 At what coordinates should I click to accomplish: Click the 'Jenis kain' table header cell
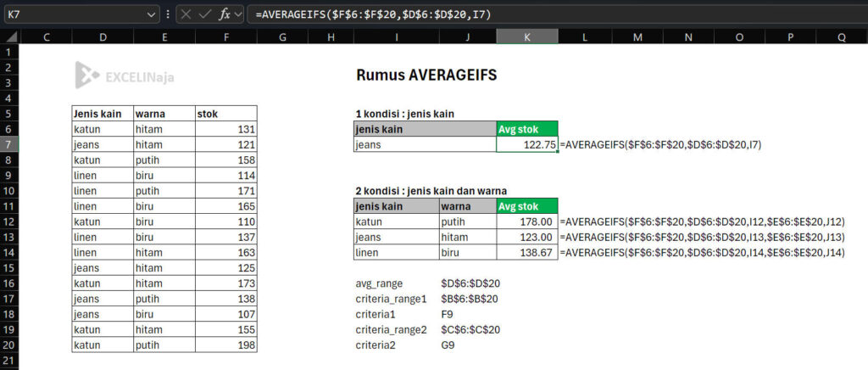[103, 114]
